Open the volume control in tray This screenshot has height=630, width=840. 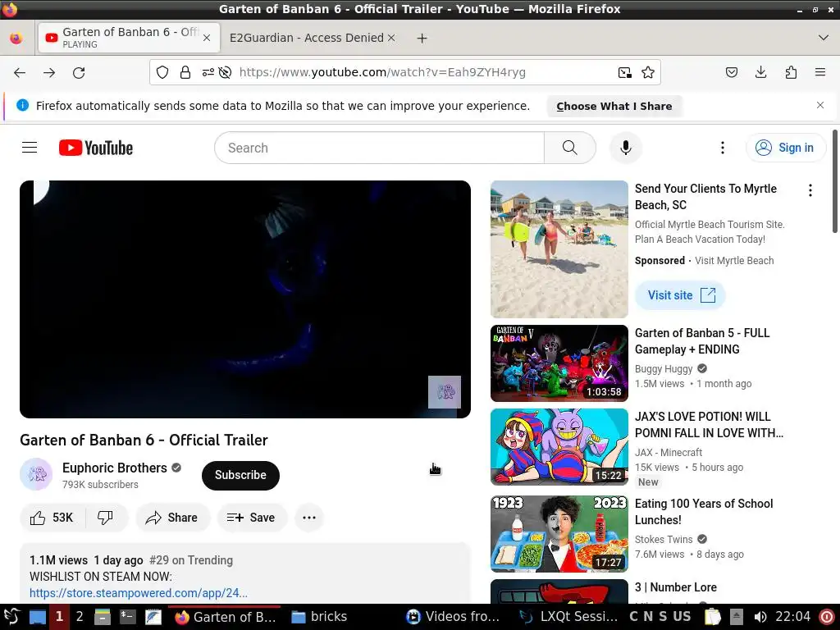(760, 617)
